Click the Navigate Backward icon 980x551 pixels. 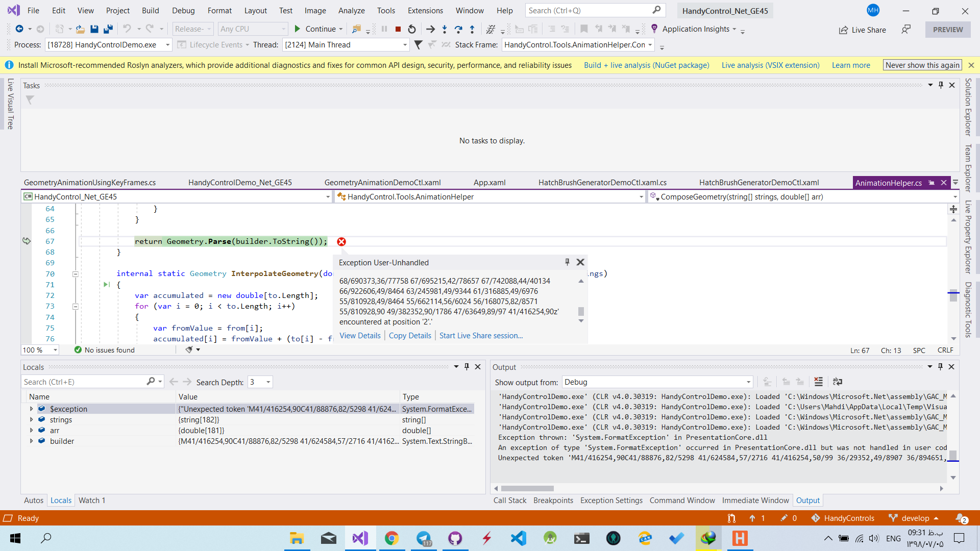[19, 29]
